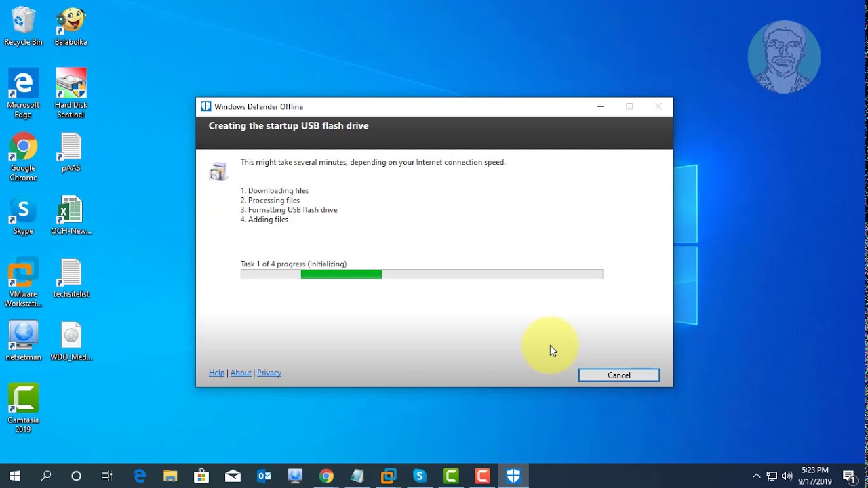Open the Action Center notifications

[x=849, y=476]
